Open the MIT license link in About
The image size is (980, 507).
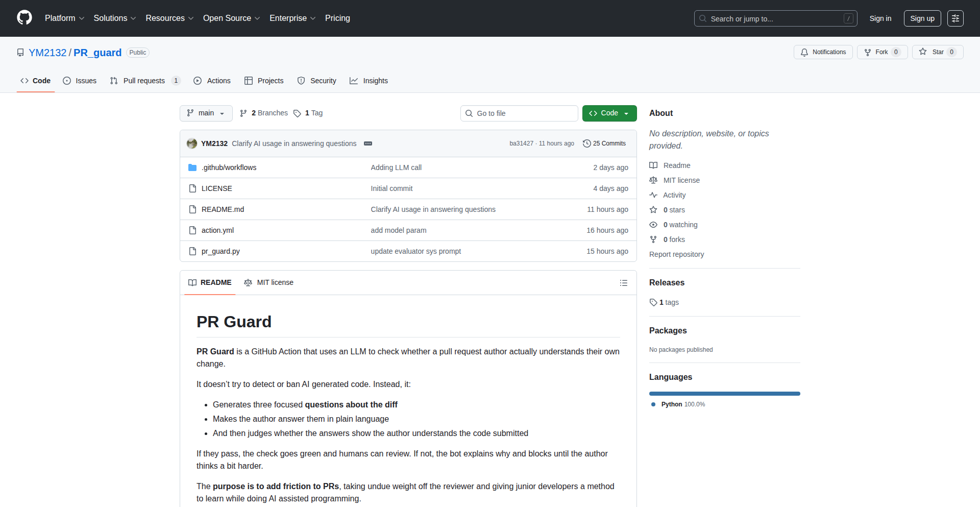coord(675,180)
